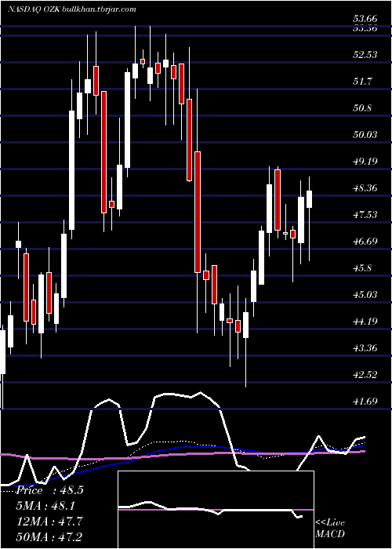The width and height of the screenshot is (392, 549).
Task: Click the <<Live MACD label
Action: [330, 529]
